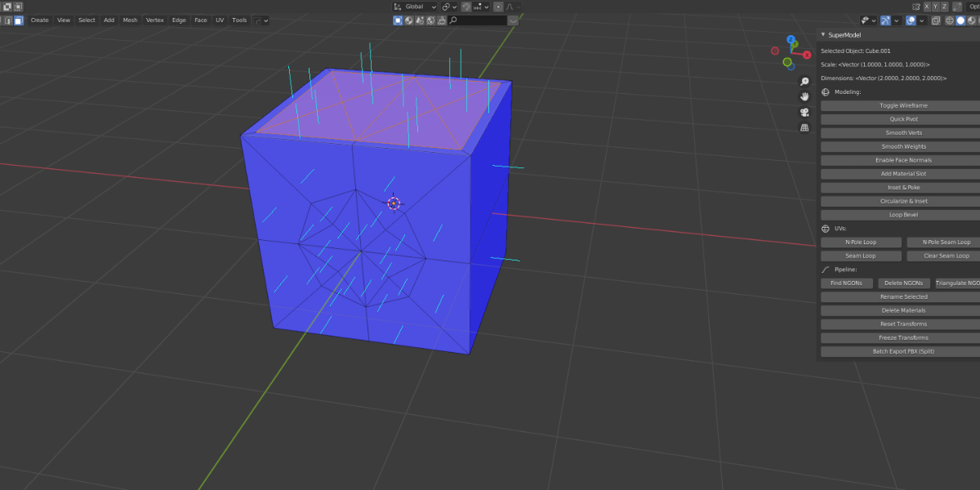
Task: Switch perspective/orthographic with the grid icon
Action: [x=804, y=127]
